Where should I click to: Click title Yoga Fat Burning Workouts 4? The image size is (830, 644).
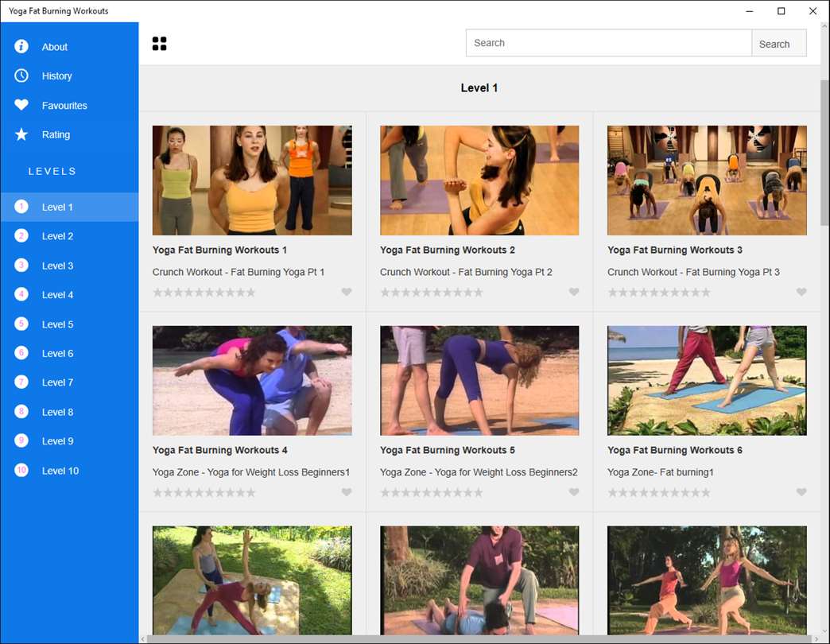(x=219, y=450)
